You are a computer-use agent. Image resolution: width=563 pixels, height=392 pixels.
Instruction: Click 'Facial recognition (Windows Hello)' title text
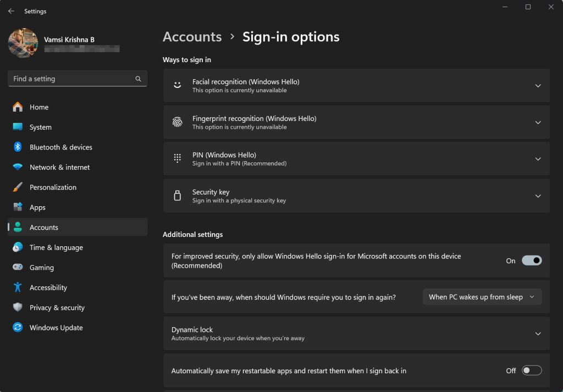tap(246, 82)
